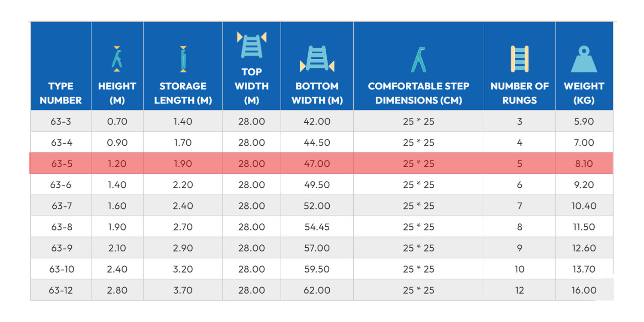The image size is (644, 322).
Task: Click the storage length icon
Action: coord(183,59)
